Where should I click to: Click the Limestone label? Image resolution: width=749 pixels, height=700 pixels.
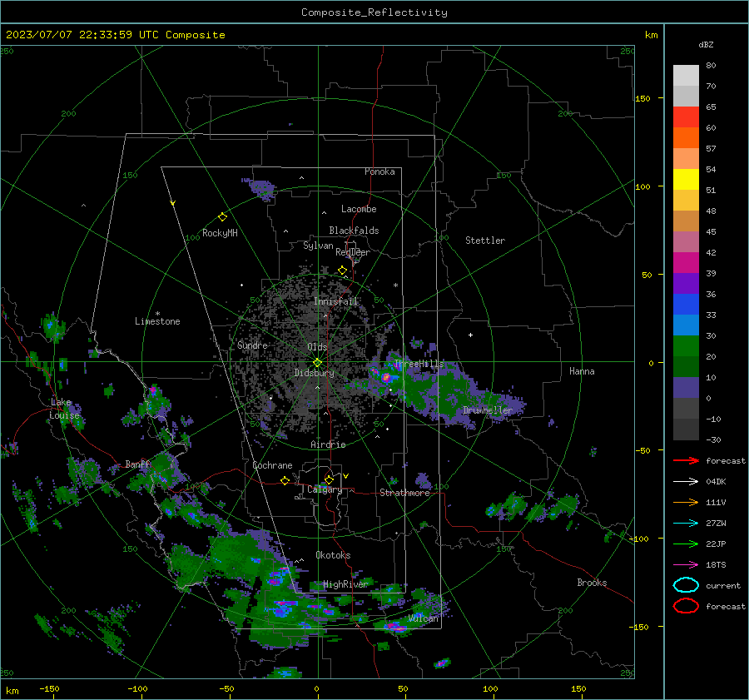[x=157, y=321]
